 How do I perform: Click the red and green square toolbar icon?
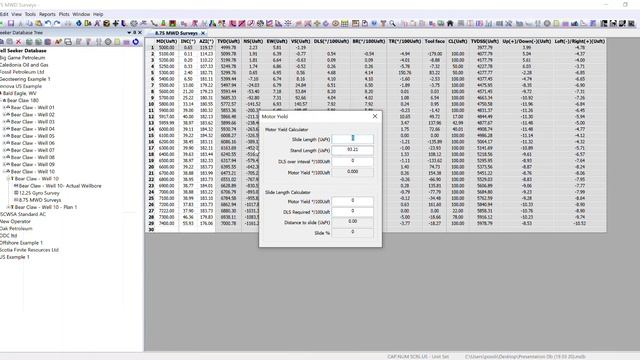[173, 23]
